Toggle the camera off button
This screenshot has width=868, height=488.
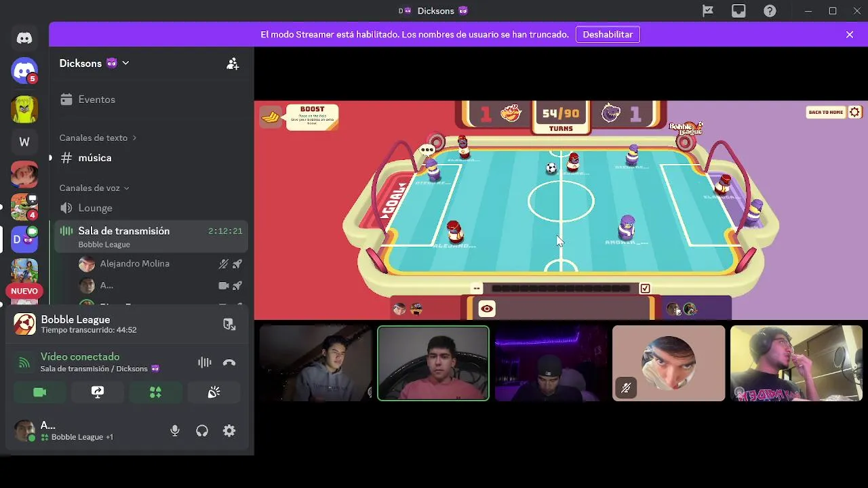click(x=40, y=392)
